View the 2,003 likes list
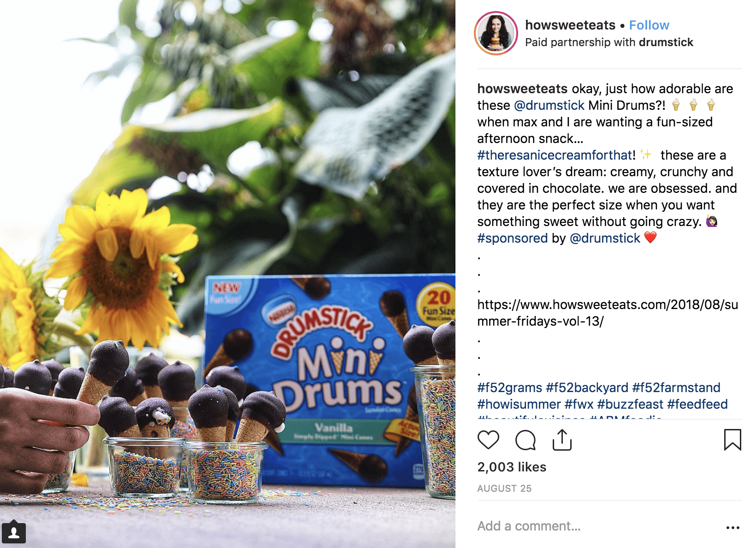The height and width of the screenshot is (548, 756). pos(512,467)
